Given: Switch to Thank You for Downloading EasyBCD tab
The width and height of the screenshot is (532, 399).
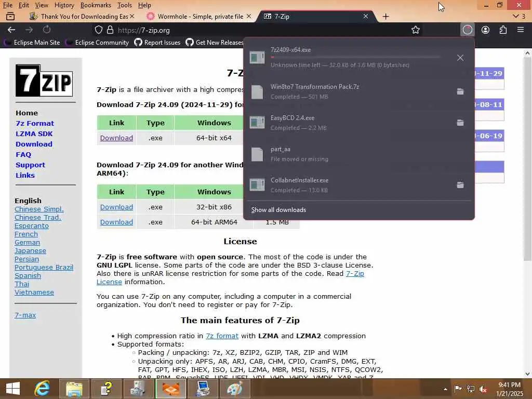Looking at the screenshot, I should [82, 16].
